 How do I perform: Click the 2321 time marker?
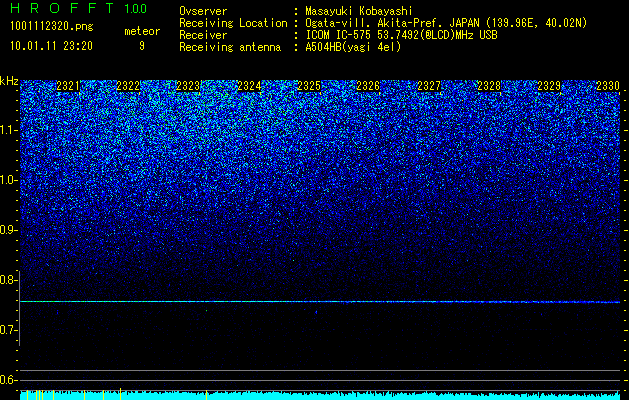coord(68,86)
